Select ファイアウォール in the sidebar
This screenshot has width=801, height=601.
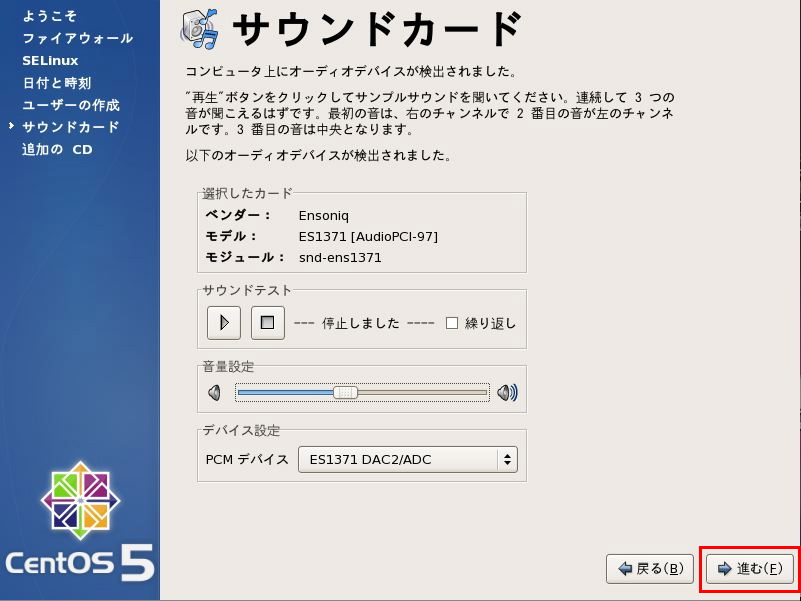point(78,38)
